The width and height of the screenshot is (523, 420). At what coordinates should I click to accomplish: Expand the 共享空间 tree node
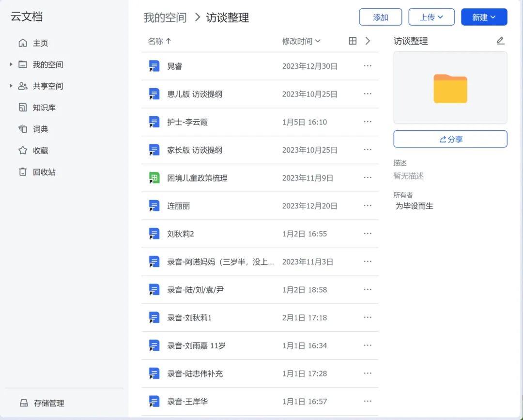pos(11,86)
